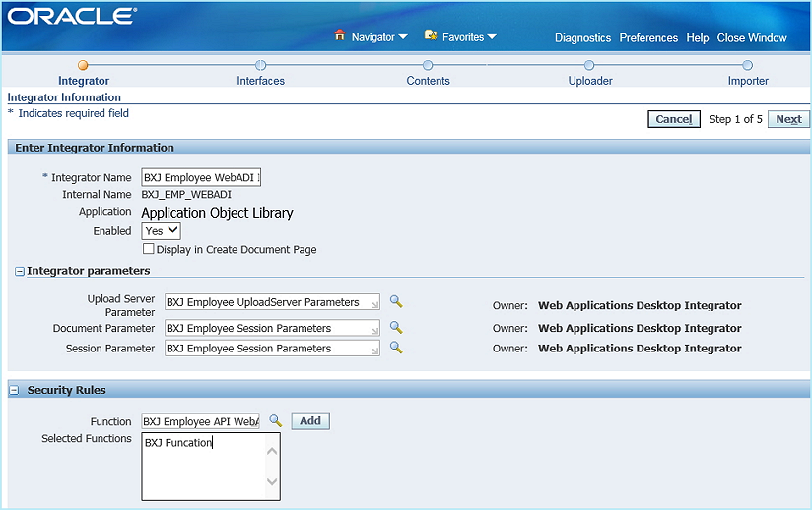Screen dimensions: 812x510
Task: Click the Interfaces train step circle
Action: pos(260,65)
